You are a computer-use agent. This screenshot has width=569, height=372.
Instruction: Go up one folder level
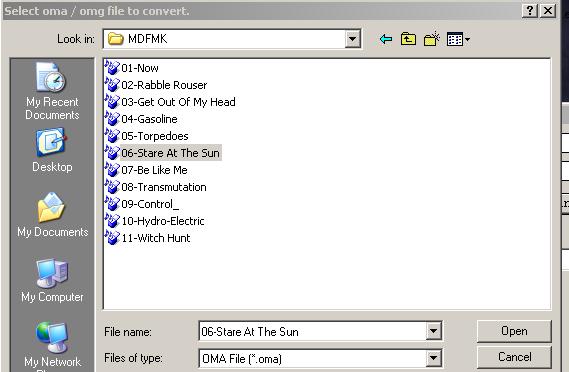[x=408, y=39]
